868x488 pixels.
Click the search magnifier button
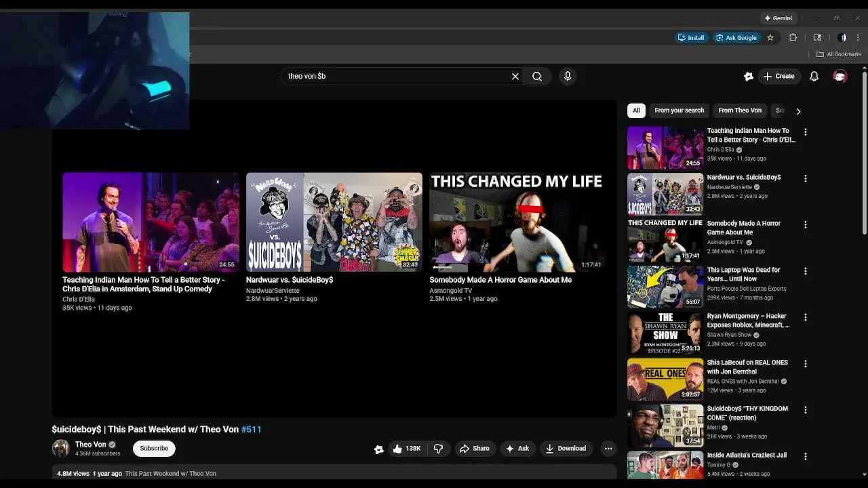point(537,77)
